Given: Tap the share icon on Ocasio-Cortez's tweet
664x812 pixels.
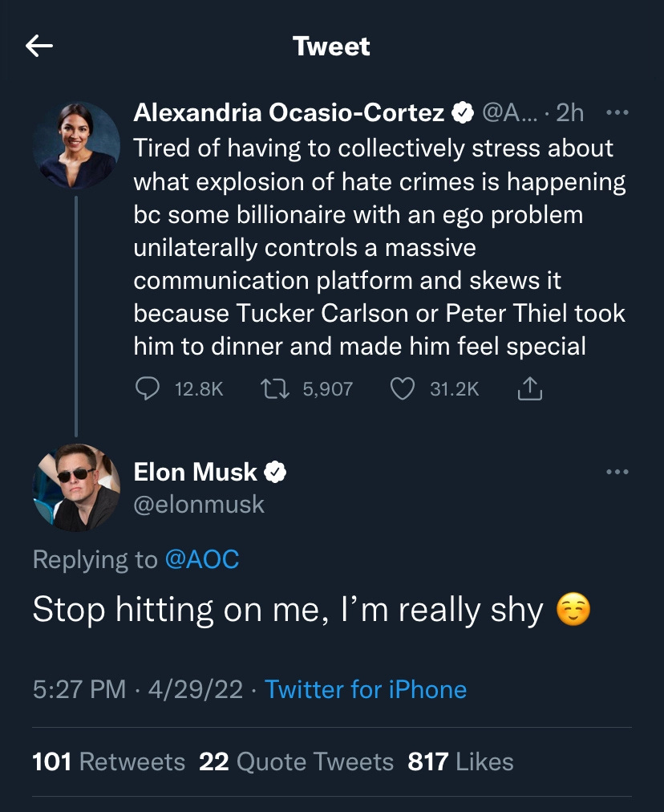Looking at the screenshot, I should tap(531, 389).
